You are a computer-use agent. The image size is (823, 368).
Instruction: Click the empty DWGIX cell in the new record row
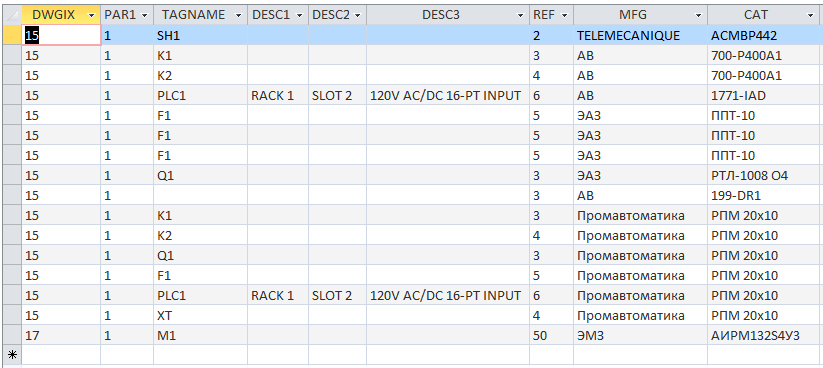click(61, 355)
